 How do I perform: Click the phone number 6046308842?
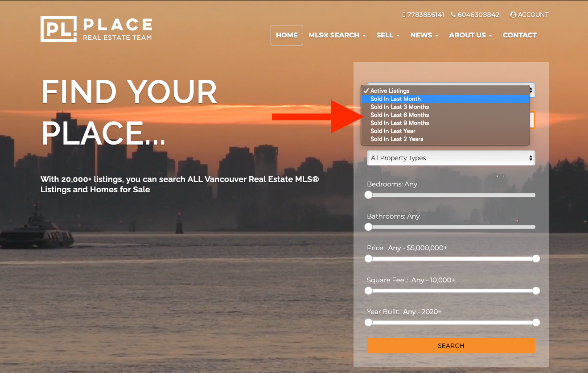coord(475,15)
